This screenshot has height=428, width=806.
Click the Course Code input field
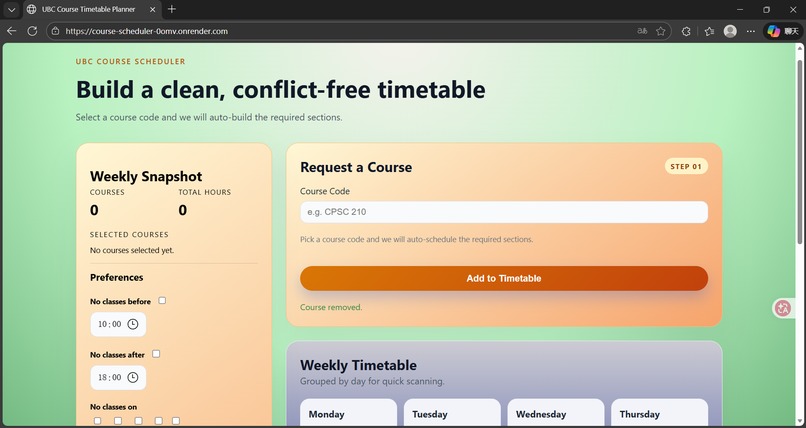504,212
